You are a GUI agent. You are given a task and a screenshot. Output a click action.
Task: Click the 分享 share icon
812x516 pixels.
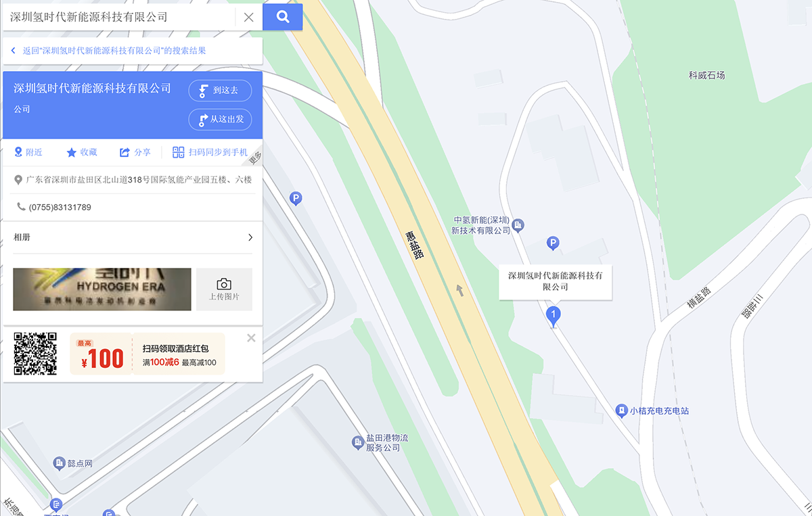[x=125, y=152]
